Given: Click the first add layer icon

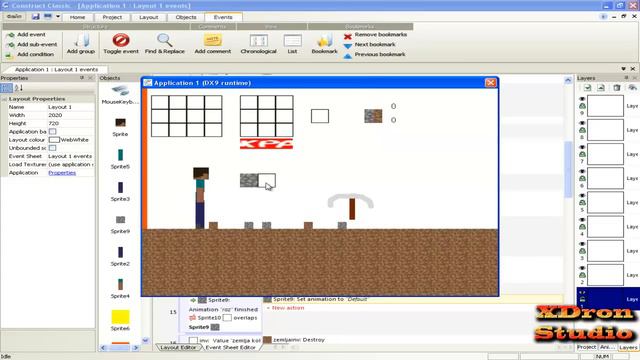Looking at the screenshot, I should (587, 88).
